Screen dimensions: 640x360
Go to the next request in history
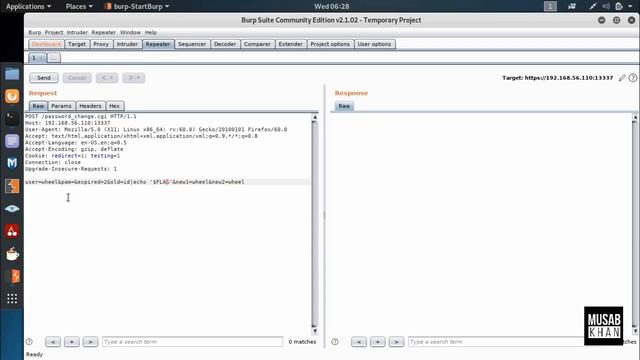pos(133,78)
